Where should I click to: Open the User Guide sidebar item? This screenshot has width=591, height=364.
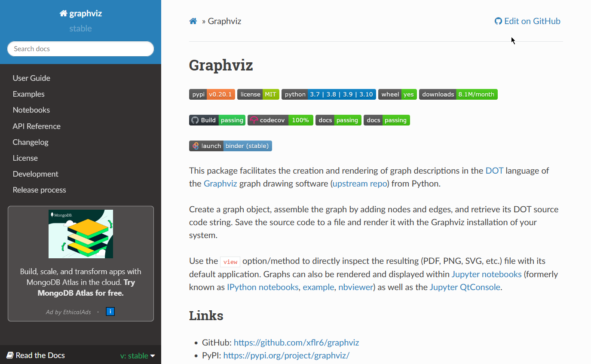click(x=31, y=78)
